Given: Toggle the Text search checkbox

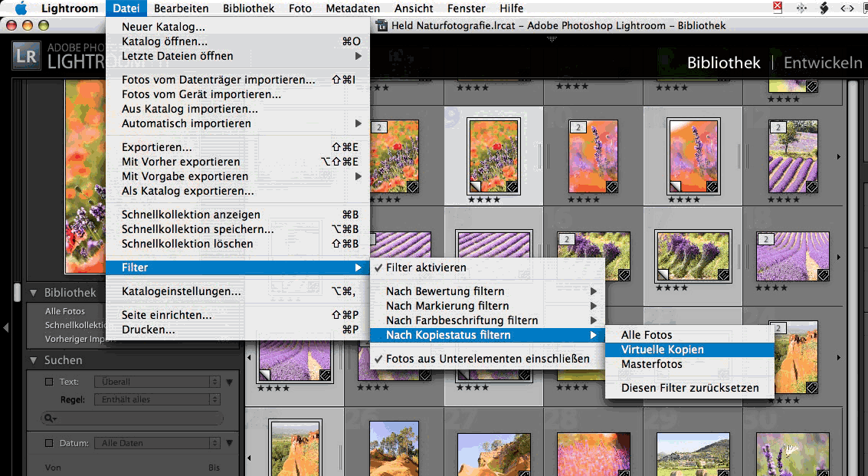Looking at the screenshot, I should pyautogui.click(x=49, y=382).
